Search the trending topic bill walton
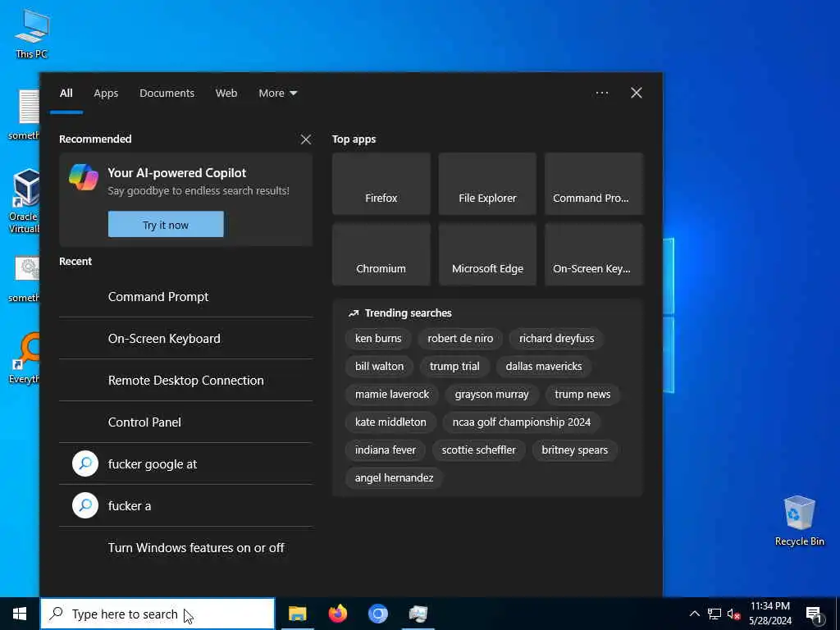Screen dimensions: 840x630 pyautogui.click(x=379, y=367)
